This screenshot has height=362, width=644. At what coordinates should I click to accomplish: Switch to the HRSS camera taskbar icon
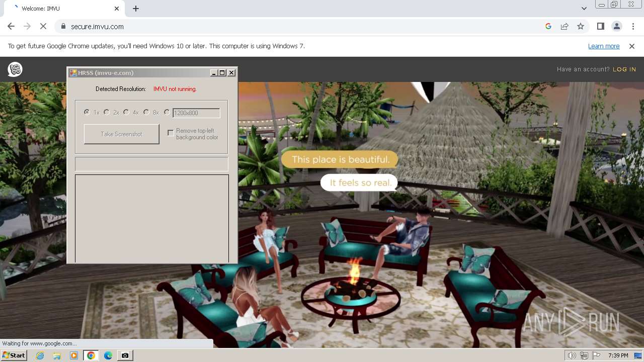[125, 355]
